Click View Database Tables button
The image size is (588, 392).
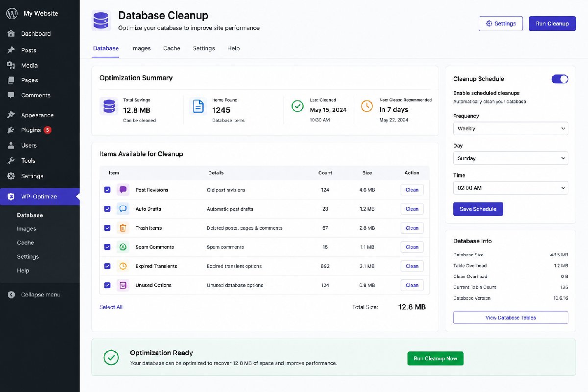[x=511, y=318]
